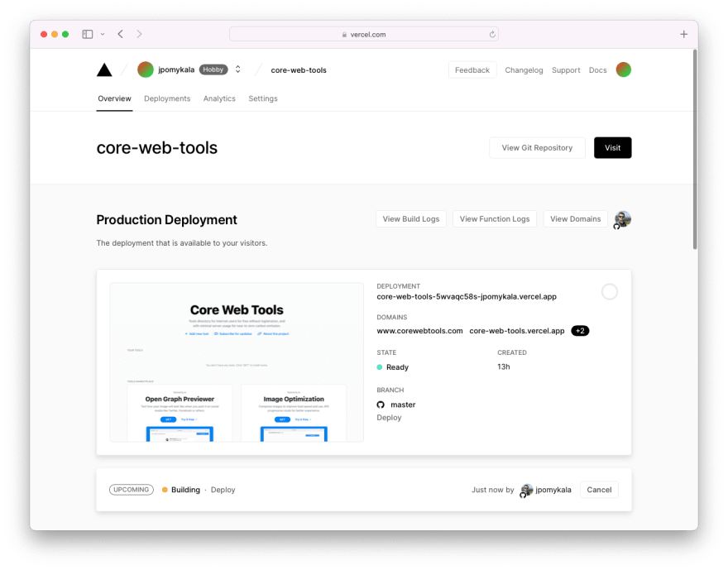This screenshot has height=570, width=728.
Task: Click the jpomykala name in upcoming row
Action: pyautogui.click(x=553, y=490)
